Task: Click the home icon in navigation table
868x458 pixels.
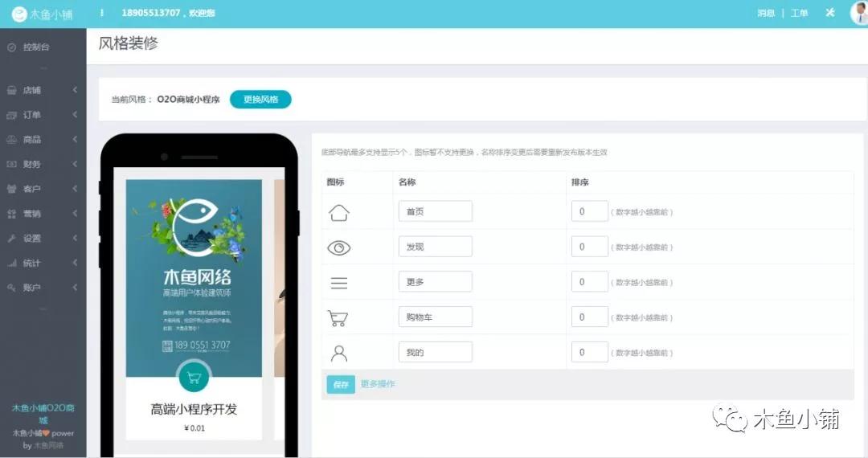Action: [339, 212]
